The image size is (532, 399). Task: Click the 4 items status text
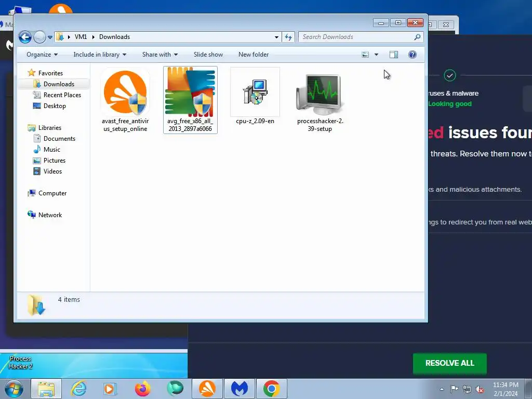(x=69, y=300)
